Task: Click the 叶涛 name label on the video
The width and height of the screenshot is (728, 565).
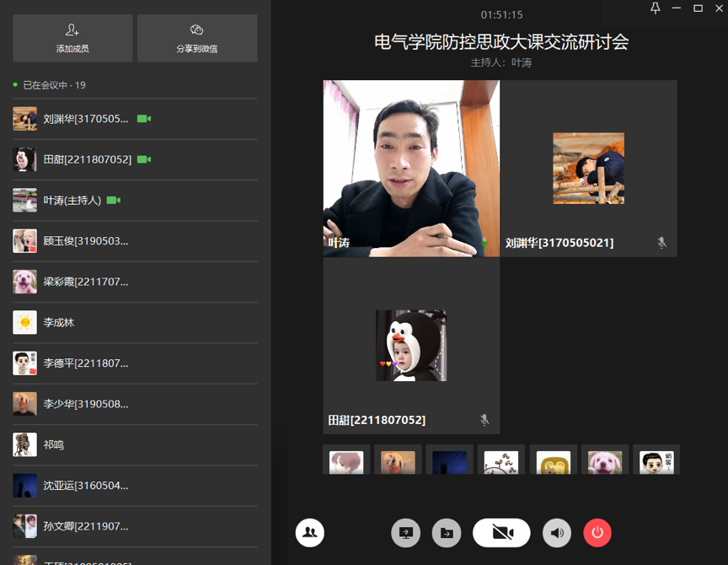Action: (x=339, y=243)
